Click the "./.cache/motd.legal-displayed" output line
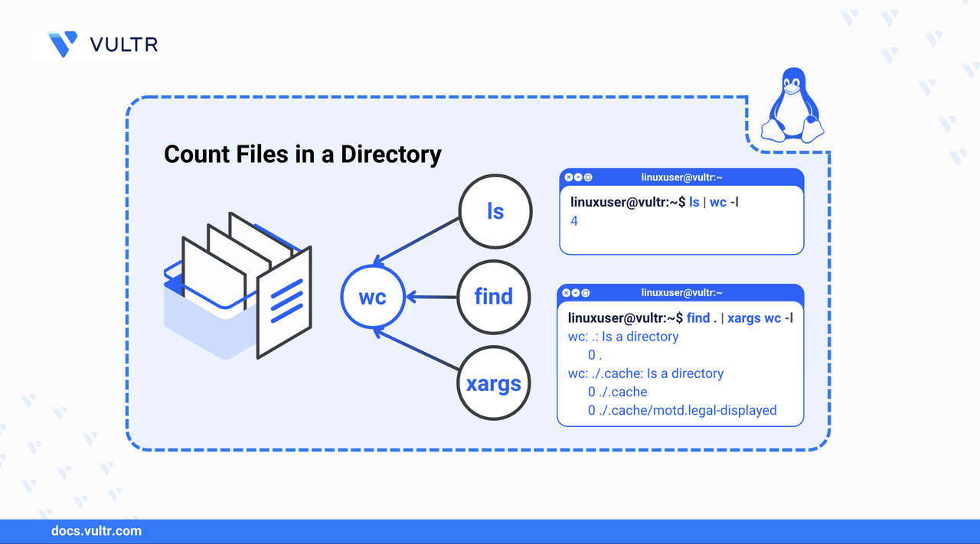The height and width of the screenshot is (544, 980). point(681,411)
